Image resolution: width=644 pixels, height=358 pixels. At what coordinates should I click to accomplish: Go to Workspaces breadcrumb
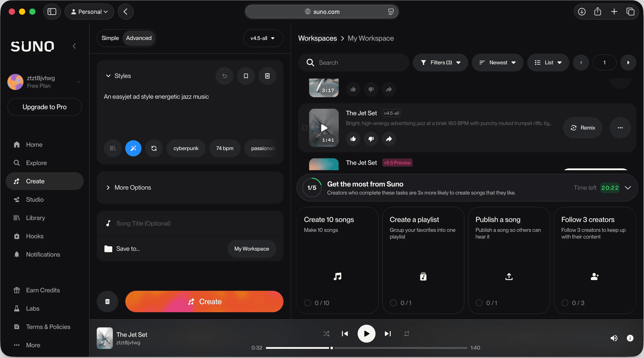[x=317, y=38]
